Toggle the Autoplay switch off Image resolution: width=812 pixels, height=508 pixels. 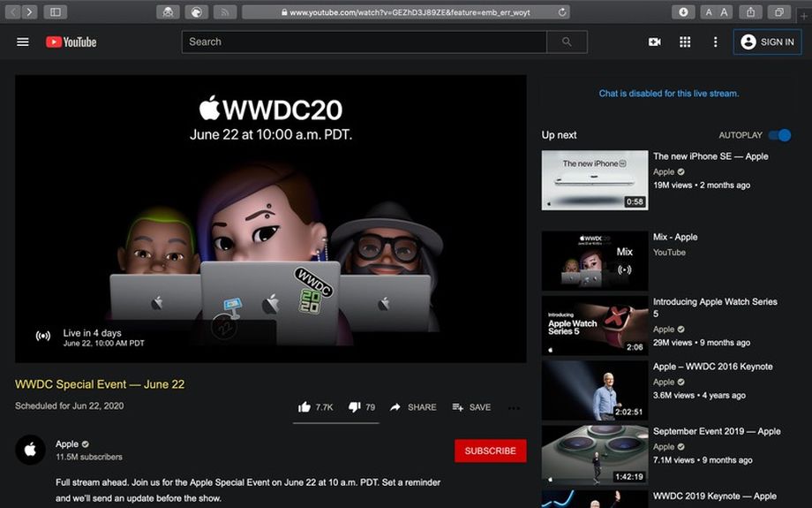tap(779, 135)
